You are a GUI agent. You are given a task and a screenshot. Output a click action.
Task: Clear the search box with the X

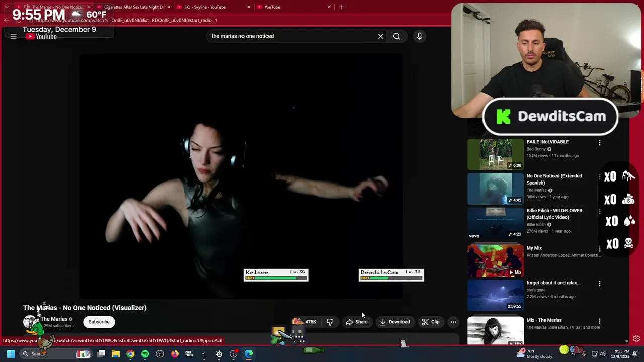381,36
